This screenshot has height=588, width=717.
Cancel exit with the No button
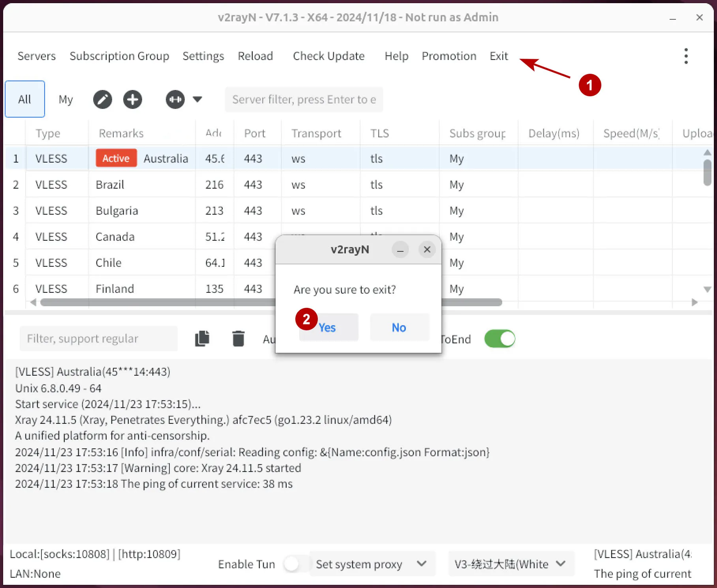399,327
